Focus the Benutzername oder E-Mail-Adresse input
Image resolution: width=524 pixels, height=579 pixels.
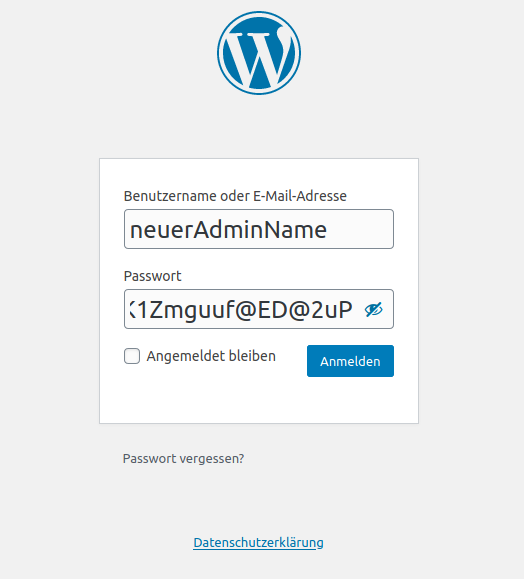point(259,229)
